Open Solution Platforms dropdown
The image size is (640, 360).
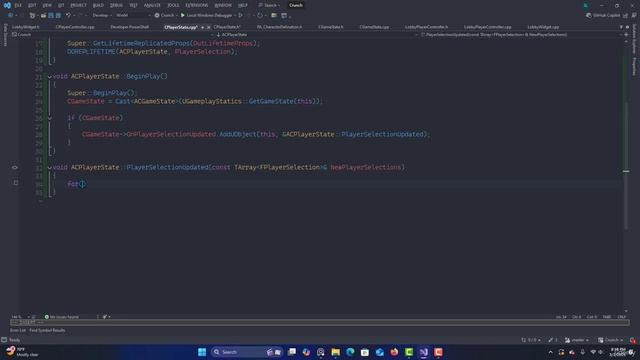pyautogui.click(x=133, y=15)
